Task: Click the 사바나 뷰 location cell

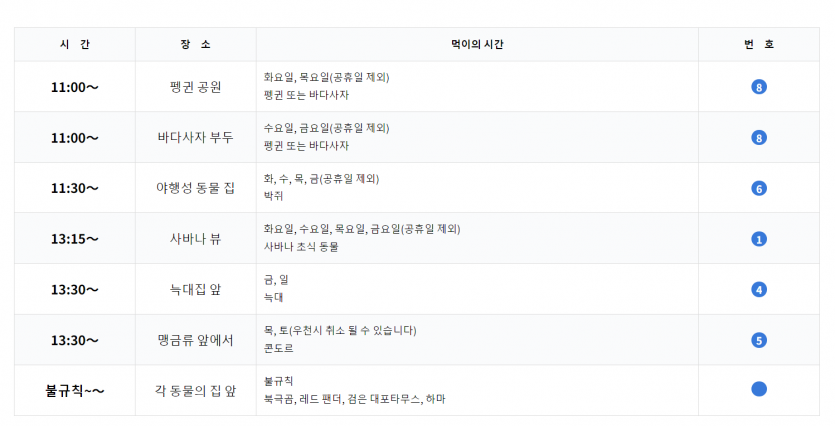Action: pos(195,239)
